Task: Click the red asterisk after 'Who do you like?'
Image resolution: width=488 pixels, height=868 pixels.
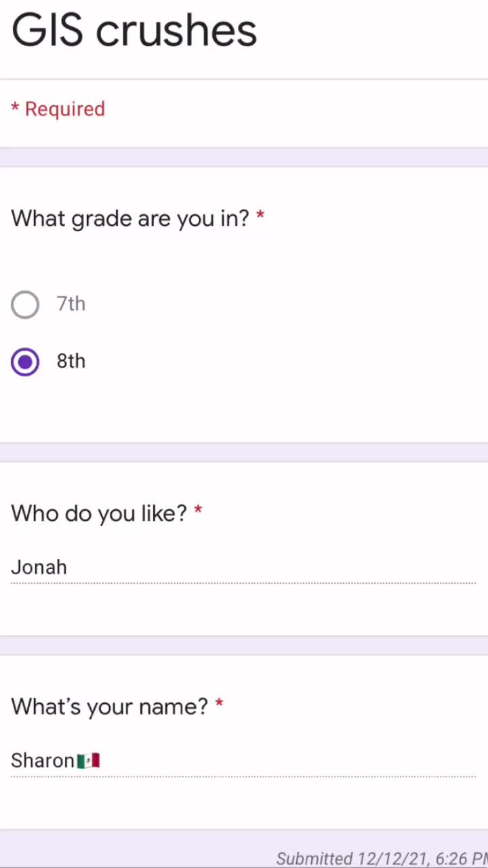Action: tap(198, 511)
